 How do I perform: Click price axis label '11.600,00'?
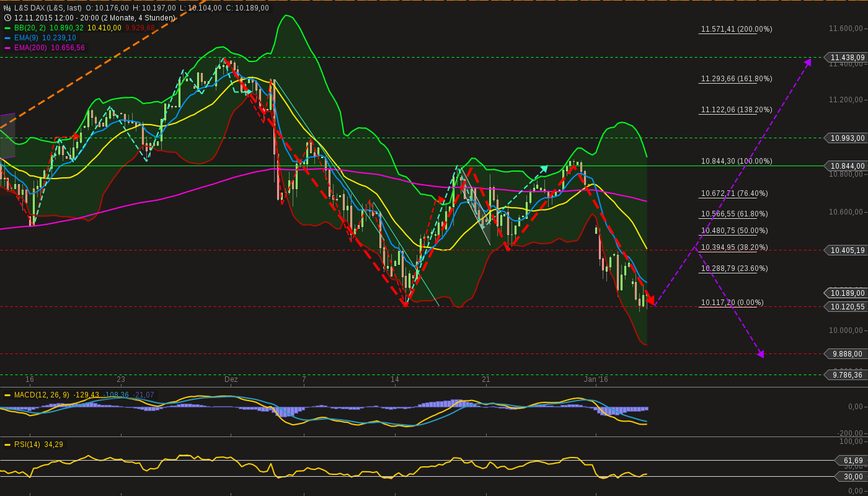click(847, 29)
